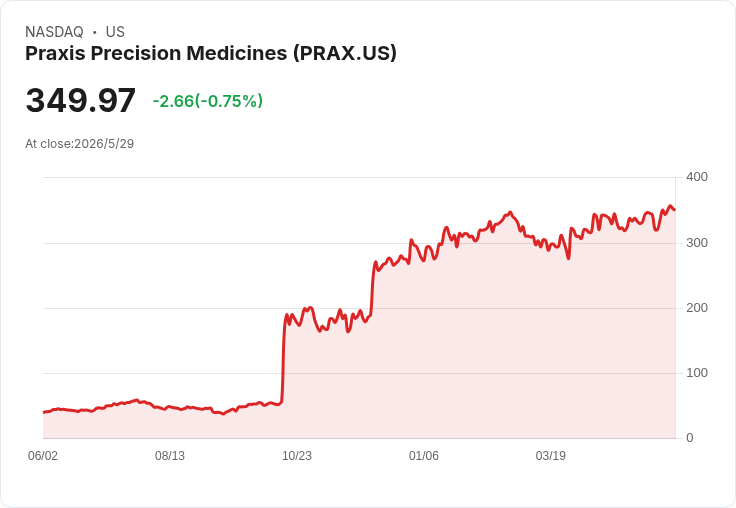
Task: Click the 200 price axis label
Action: pos(697,308)
